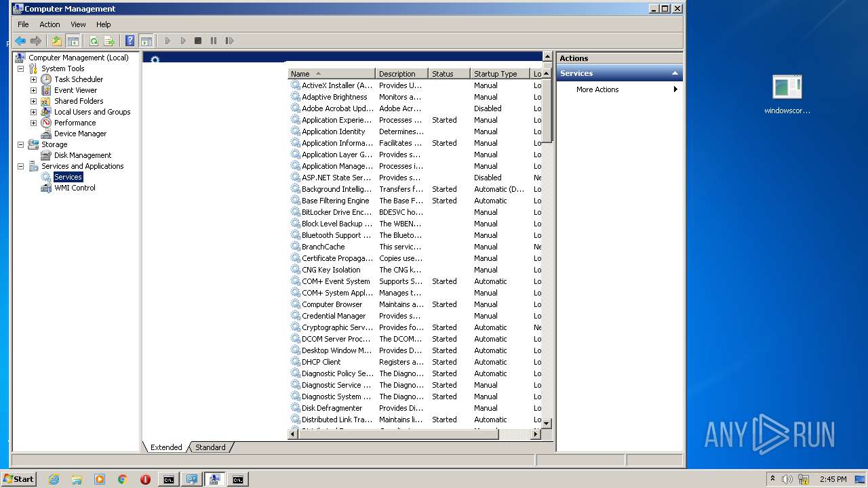Screen dimensions: 868x488
Task: Select the DHCP Client service
Action: [416, 362]
